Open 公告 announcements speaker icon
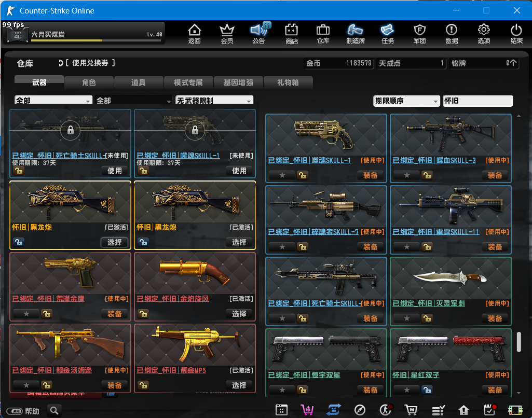Viewport: 532px width, 418px height. (259, 34)
